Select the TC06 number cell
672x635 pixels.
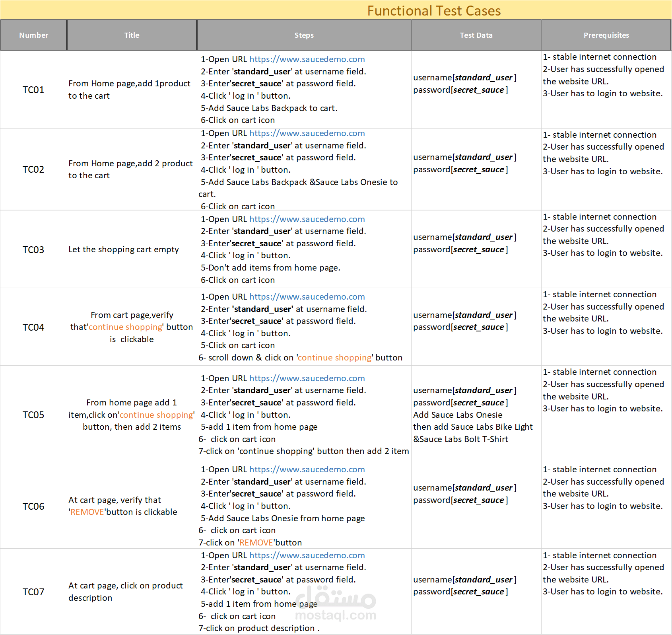(33, 506)
